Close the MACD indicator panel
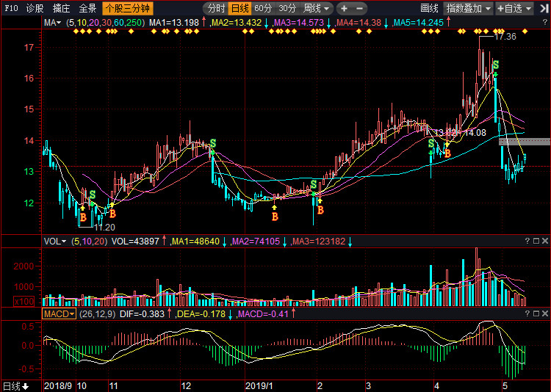Image resolution: width=551 pixels, height=392 pixels. [x=545, y=313]
